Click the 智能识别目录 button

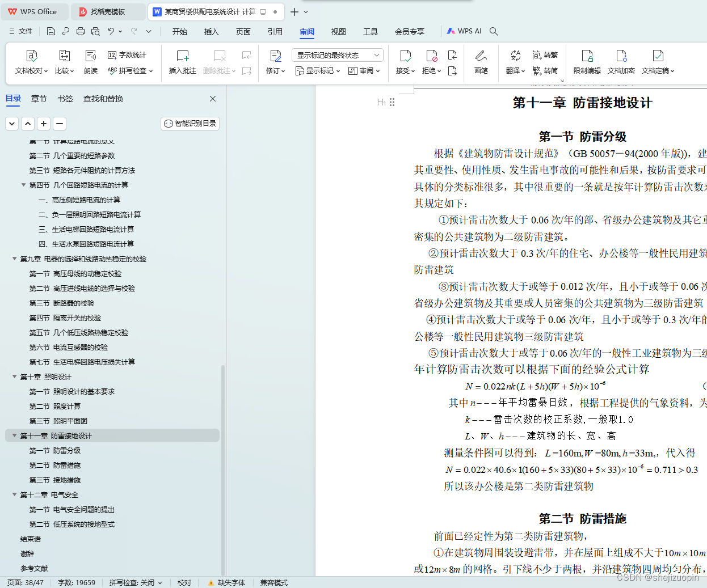[x=190, y=124]
